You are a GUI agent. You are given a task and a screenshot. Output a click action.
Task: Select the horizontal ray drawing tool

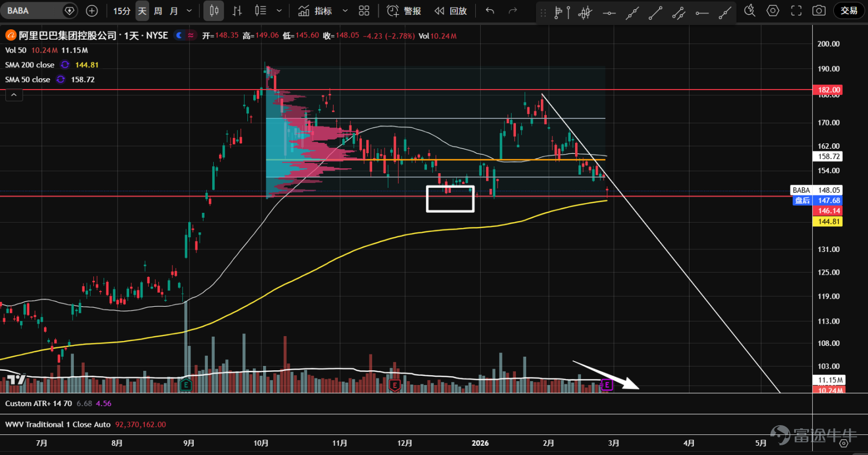[x=702, y=12]
